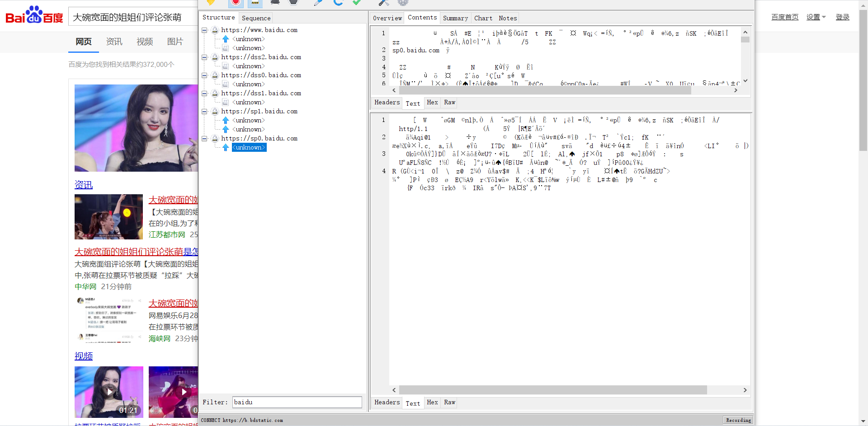
Task: Click blue arrow icon under www.baidu.com
Action: point(226,39)
